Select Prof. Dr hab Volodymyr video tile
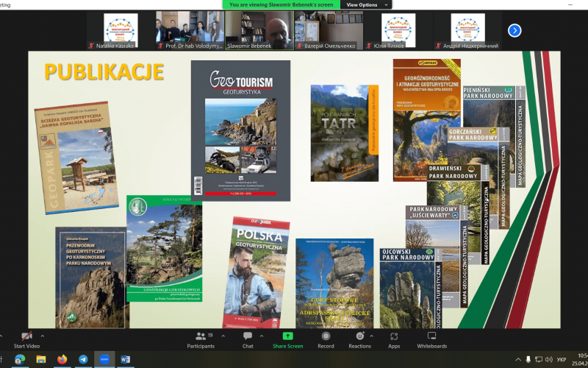The height and width of the screenshot is (368, 588). (x=190, y=30)
